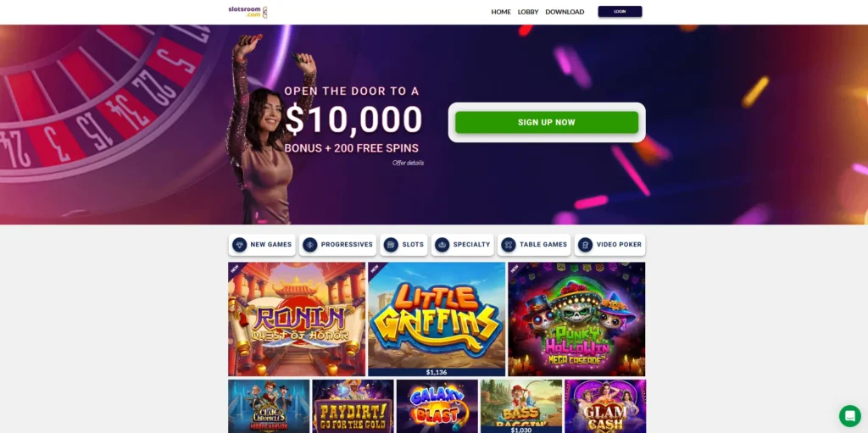Click the Table Games category icon

[x=509, y=245]
